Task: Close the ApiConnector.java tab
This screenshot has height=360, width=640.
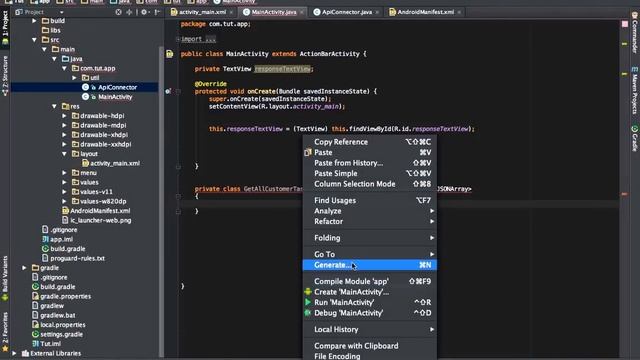Action: tap(377, 12)
